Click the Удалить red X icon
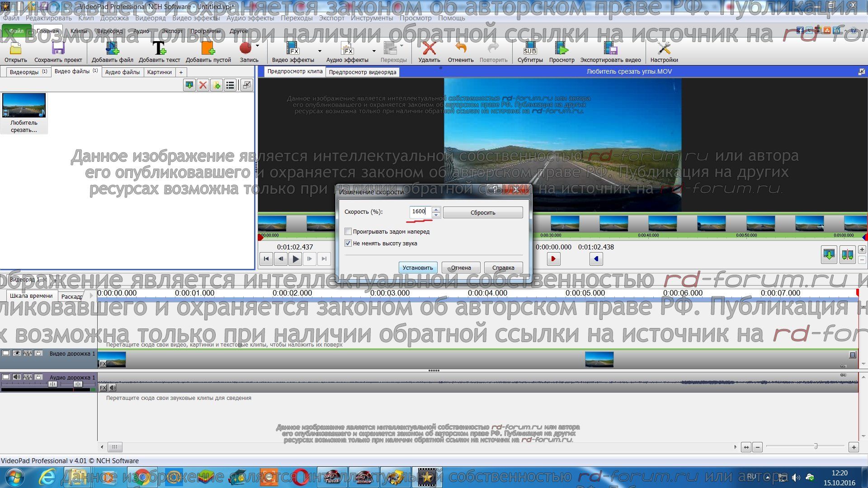 (429, 48)
